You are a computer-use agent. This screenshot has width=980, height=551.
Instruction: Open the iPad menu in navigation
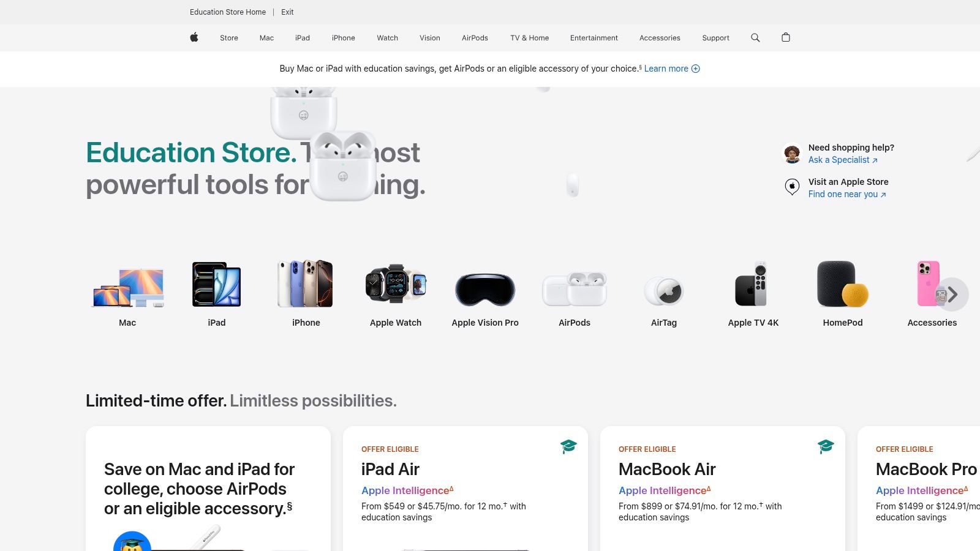(303, 38)
